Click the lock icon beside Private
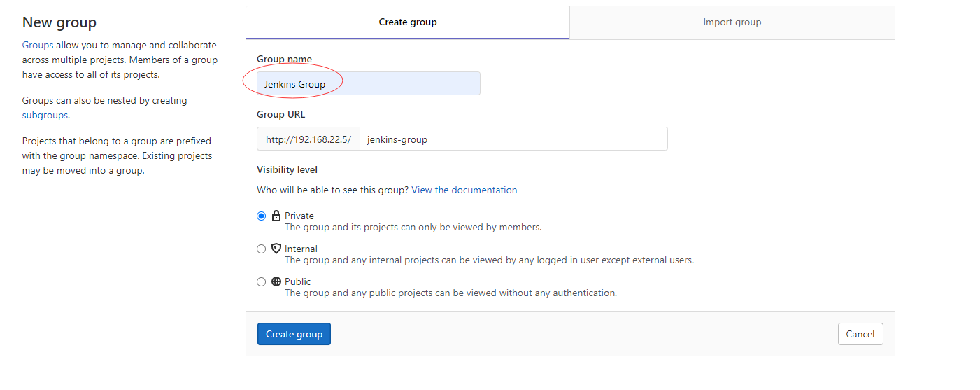The image size is (980, 390). coord(276,216)
